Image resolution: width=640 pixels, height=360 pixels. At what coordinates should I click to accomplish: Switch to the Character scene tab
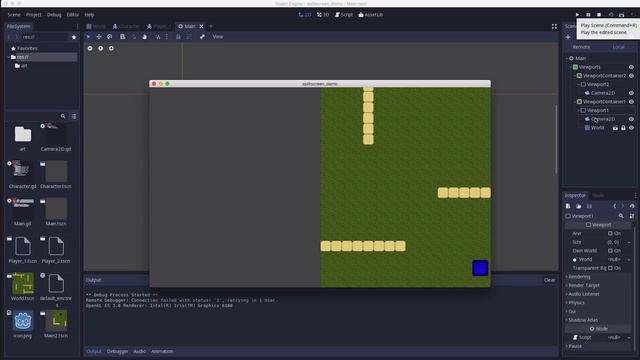pyautogui.click(x=126, y=26)
